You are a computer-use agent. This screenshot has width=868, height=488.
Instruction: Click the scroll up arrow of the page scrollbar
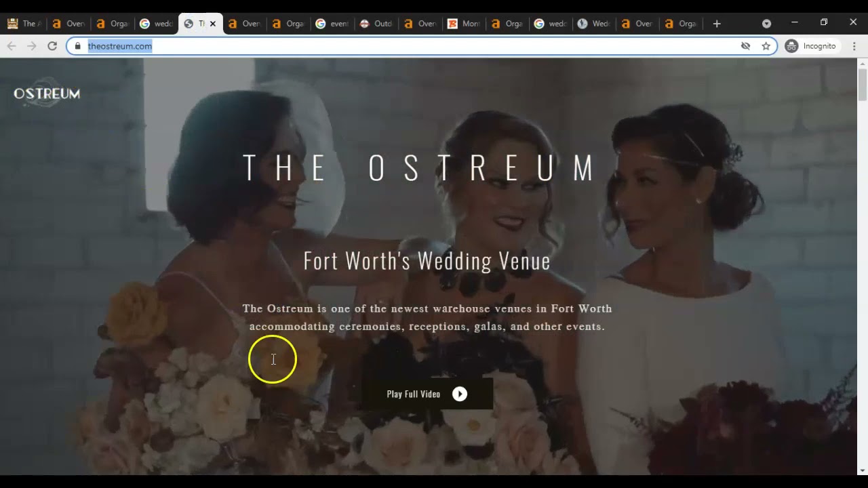click(x=863, y=63)
